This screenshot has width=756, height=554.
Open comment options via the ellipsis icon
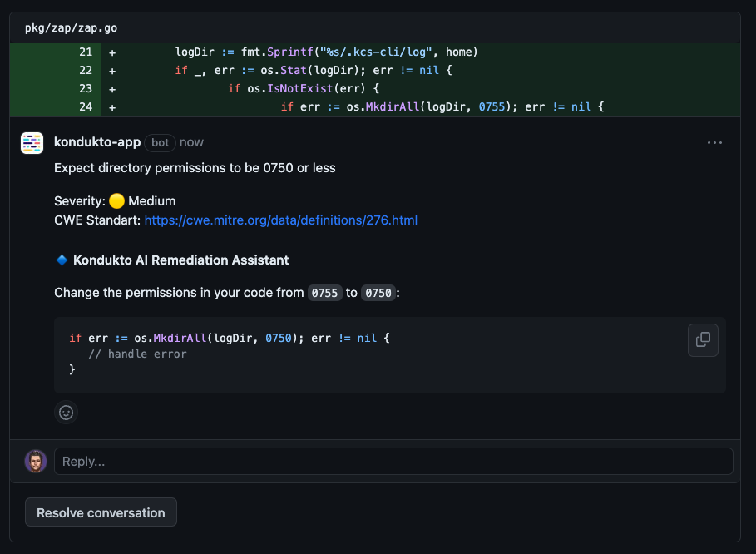pos(714,142)
